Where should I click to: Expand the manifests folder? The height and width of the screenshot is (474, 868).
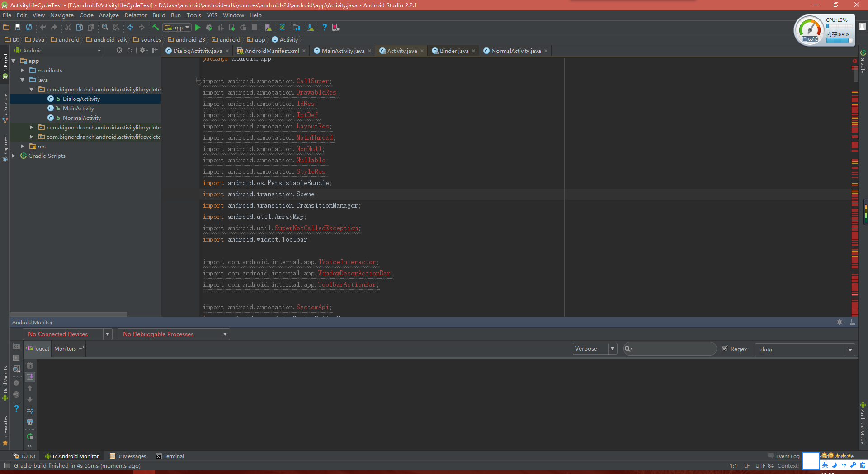point(23,71)
